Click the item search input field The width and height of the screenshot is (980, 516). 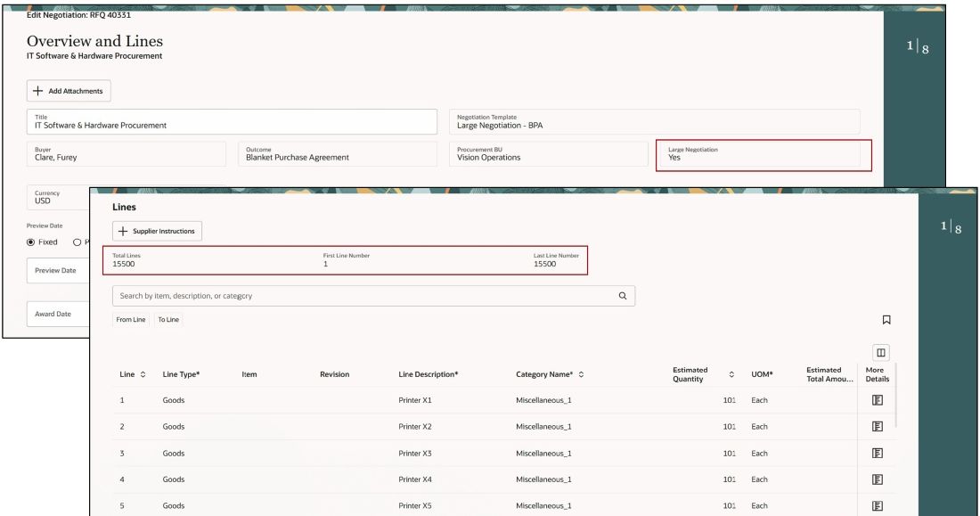356,295
